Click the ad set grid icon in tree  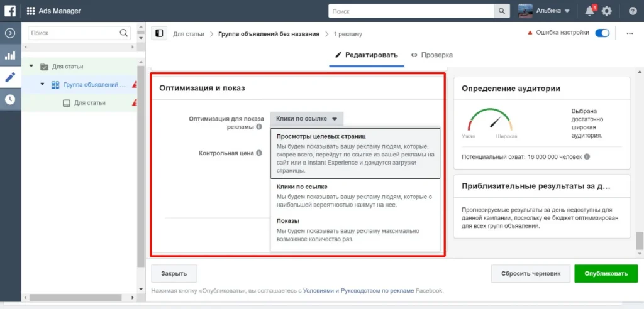55,85
